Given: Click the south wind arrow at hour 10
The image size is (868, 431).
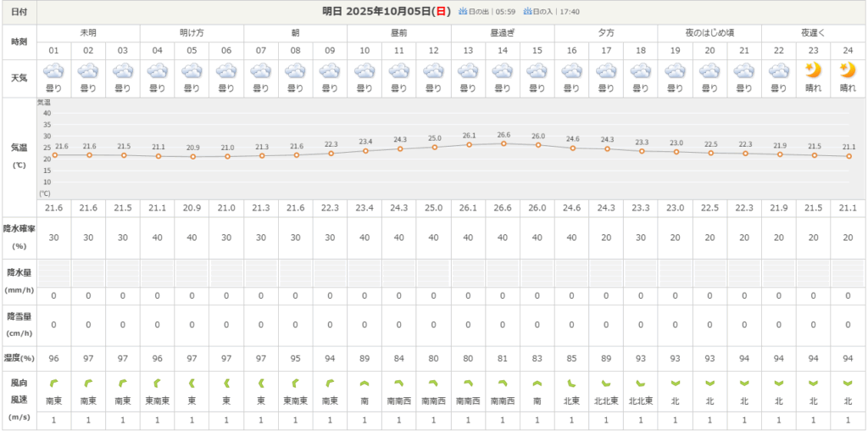Looking at the screenshot, I should coord(364,383).
